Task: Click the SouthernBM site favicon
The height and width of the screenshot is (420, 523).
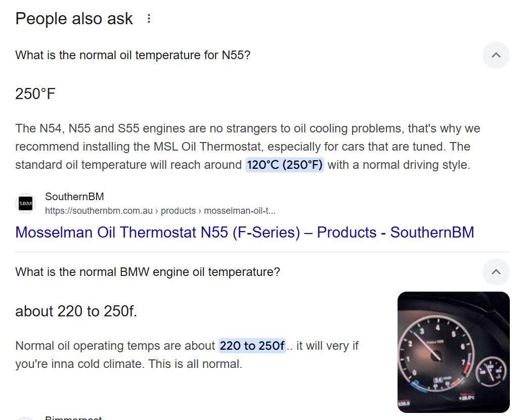Action: pos(25,203)
